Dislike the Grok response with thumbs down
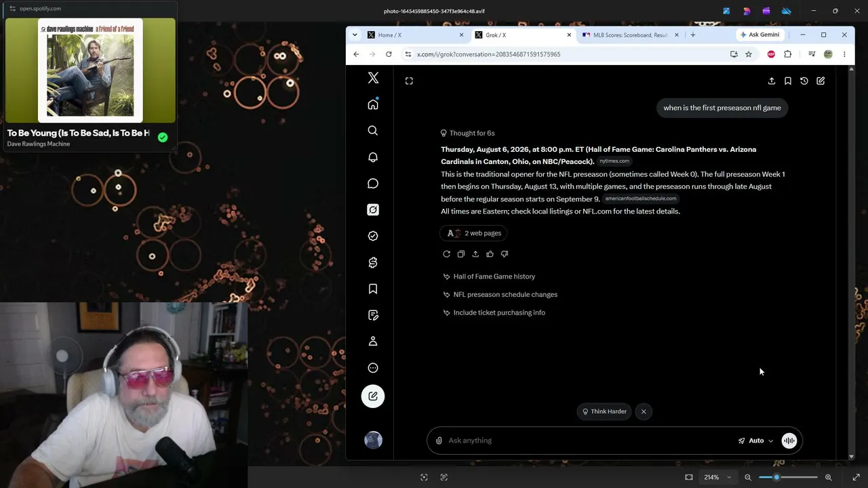 (505, 254)
